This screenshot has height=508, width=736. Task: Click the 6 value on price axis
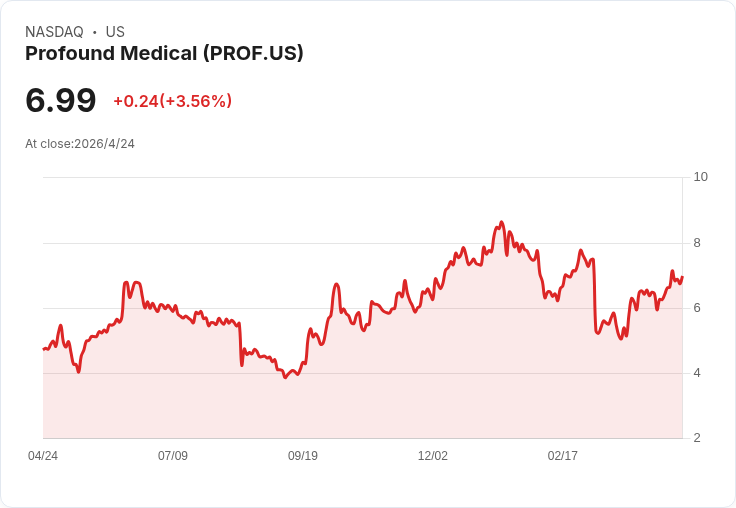697,308
